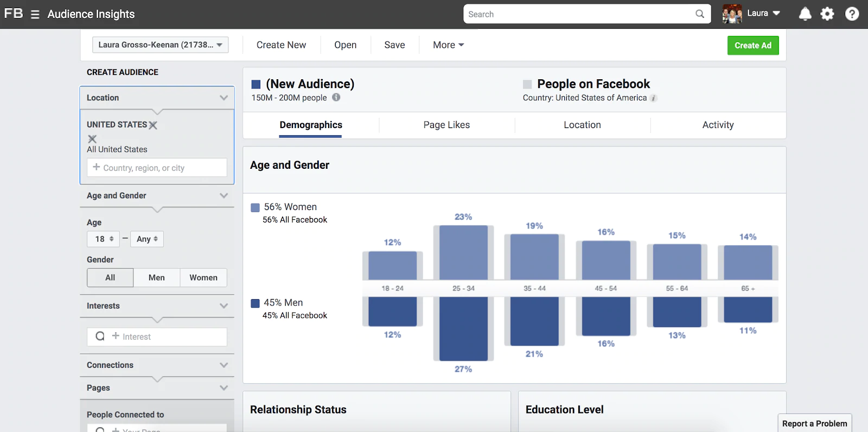Screen dimensions: 868x432
Task: Click the Create Ad button
Action: (x=753, y=46)
